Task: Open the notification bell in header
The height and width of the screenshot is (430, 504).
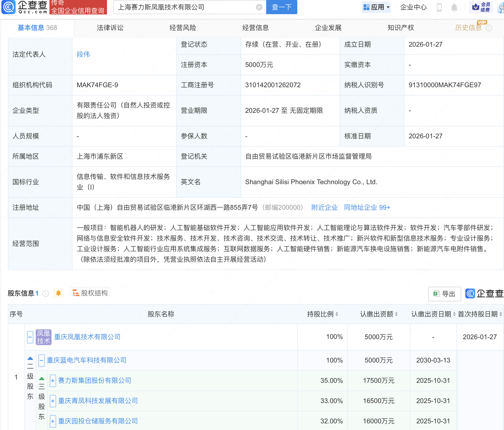Action: [x=454, y=7]
